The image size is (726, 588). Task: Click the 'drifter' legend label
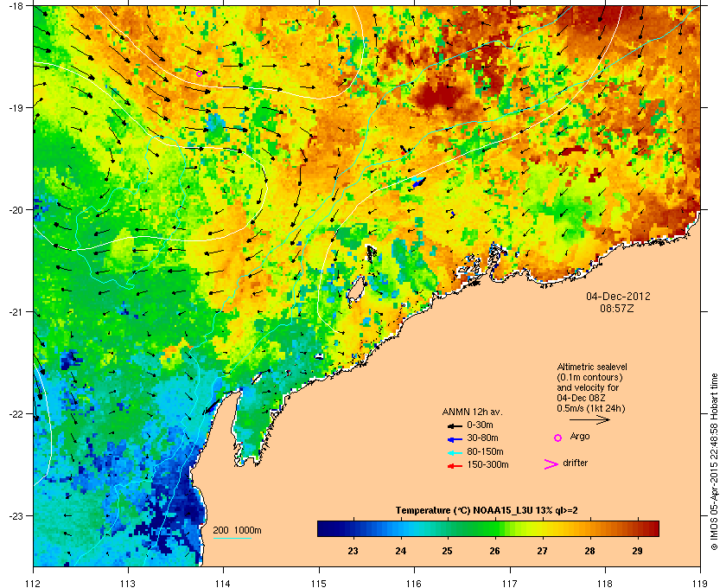[575, 463]
